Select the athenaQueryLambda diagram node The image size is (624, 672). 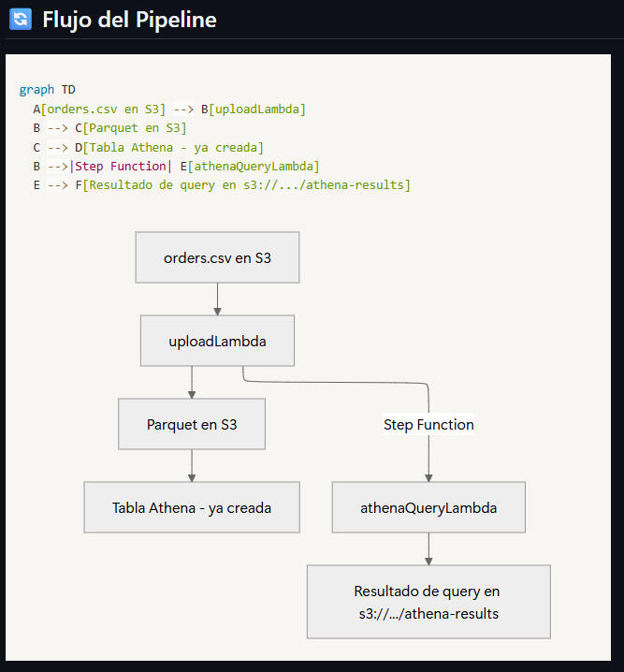click(428, 507)
